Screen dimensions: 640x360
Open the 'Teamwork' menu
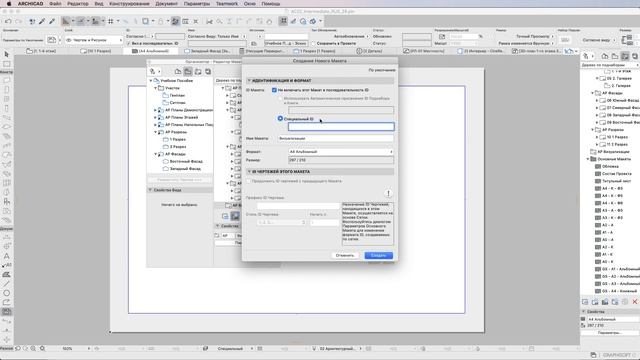point(227,4)
